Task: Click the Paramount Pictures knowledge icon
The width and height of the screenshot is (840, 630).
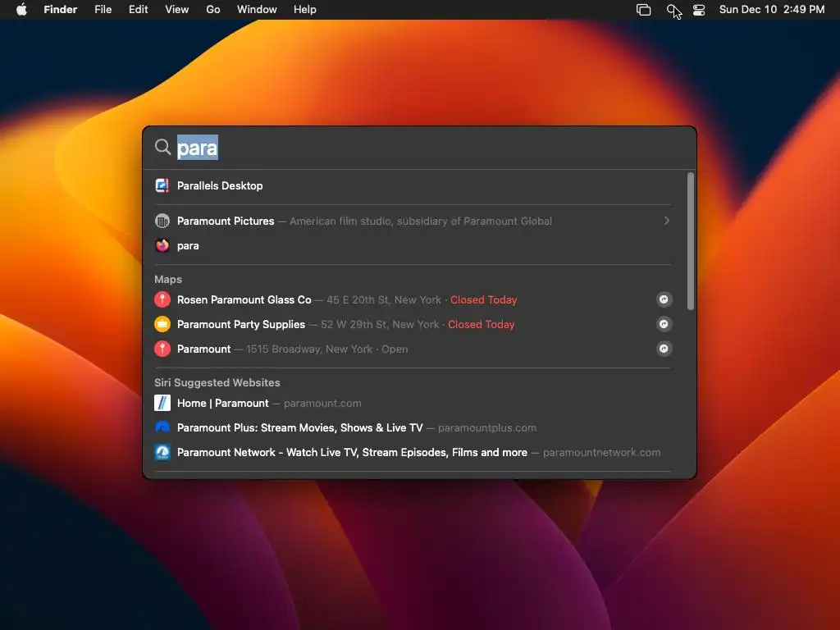Action: [x=162, y=221]
